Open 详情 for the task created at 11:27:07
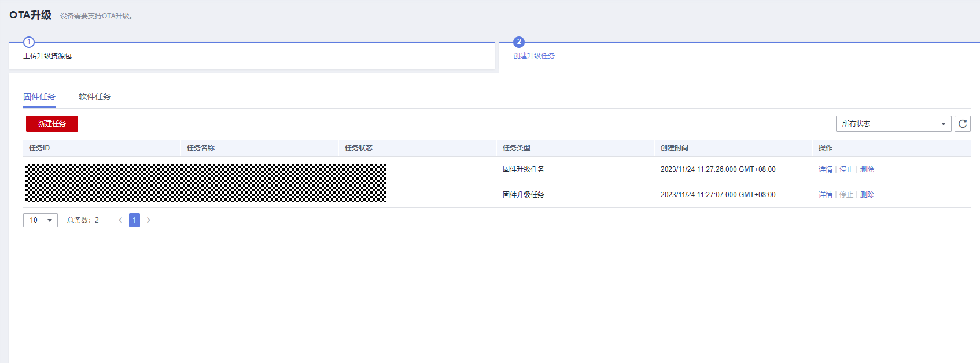The width and height of the screenshot is (980, 363). (826, 195)
